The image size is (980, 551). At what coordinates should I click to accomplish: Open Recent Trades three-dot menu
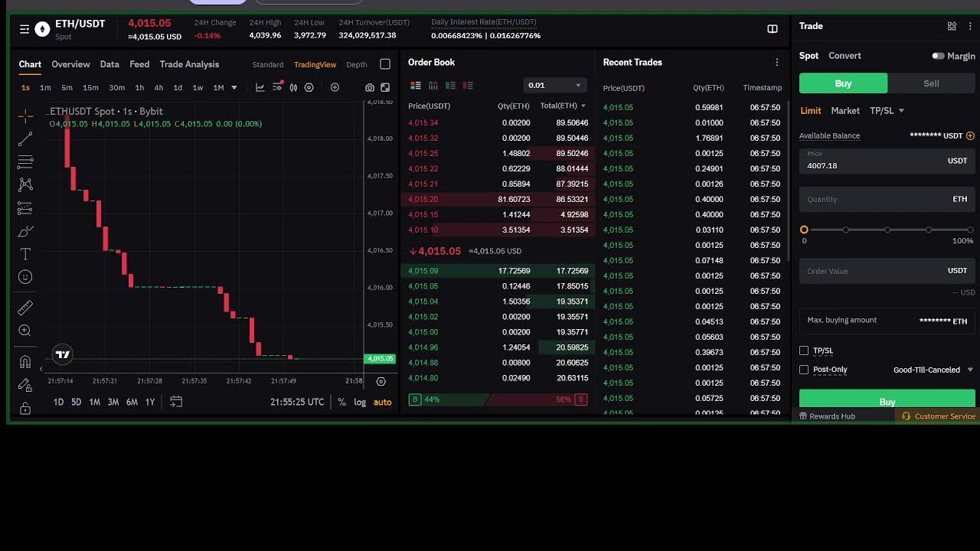[777, 63]
